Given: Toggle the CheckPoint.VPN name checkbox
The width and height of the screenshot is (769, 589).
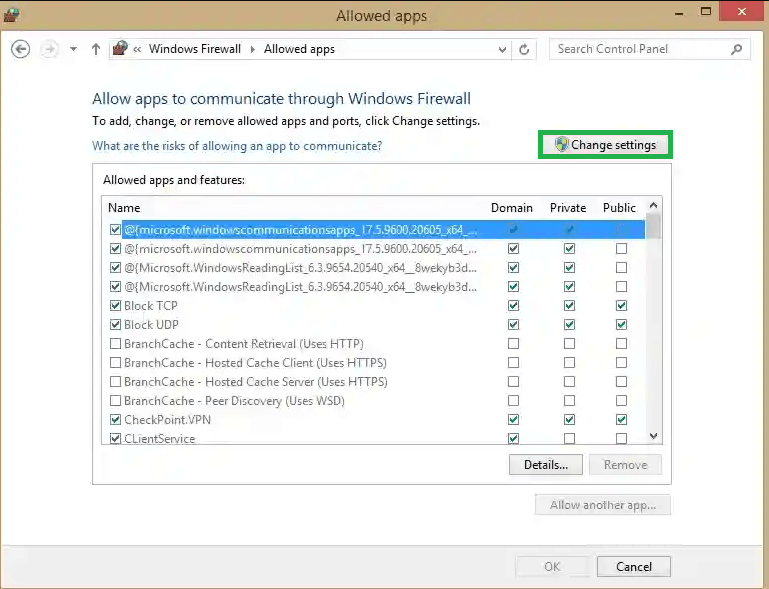Looking at the screenshot, I should pyautogui.click(x=115, y=420).
